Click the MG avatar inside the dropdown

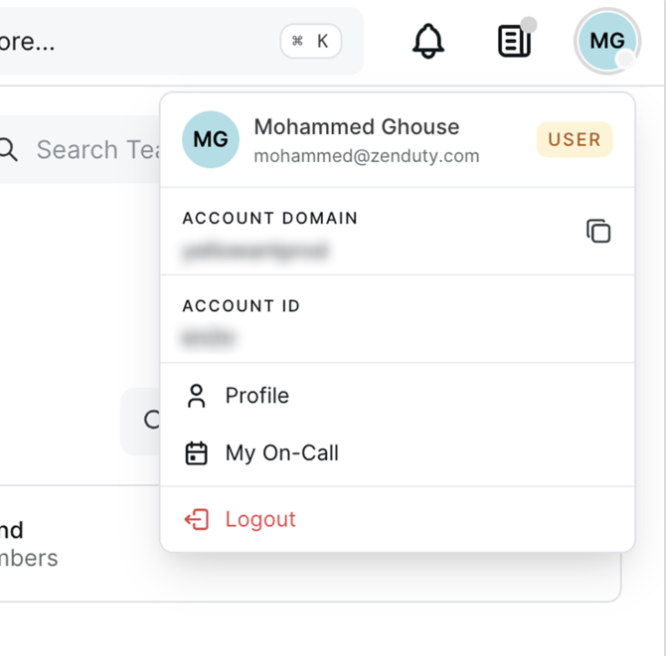(x=211, y=139)
